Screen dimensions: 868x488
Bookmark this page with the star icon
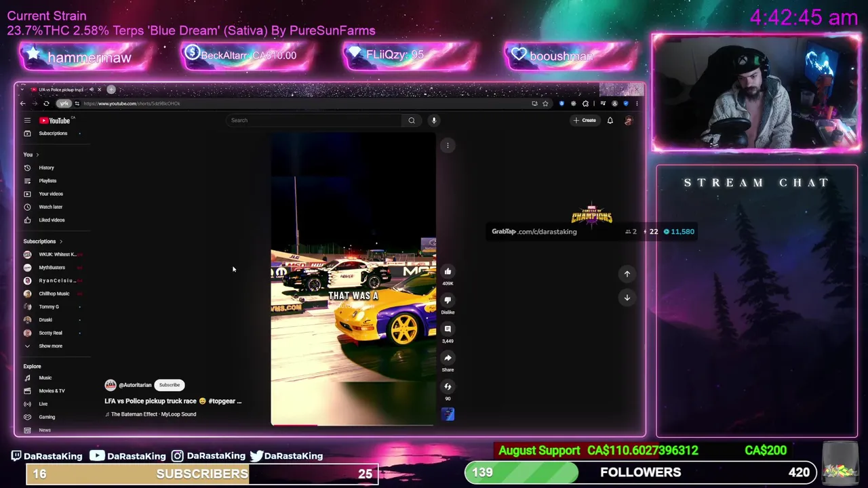click(x=545, y=104)
